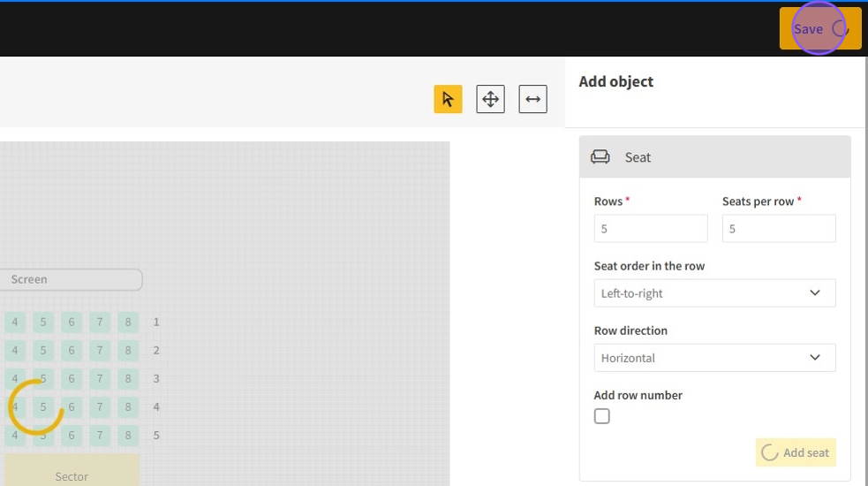The image size is (868, 486).
Task: Focus the Rows input field
Action: click(x=650, y=229)
